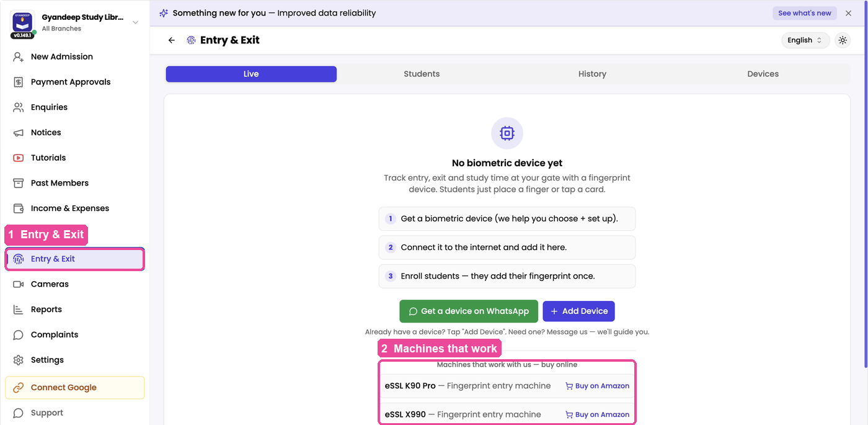Open Tutorials video play icon
This screenshot has width=868, height=425.
tap(19, 158)
